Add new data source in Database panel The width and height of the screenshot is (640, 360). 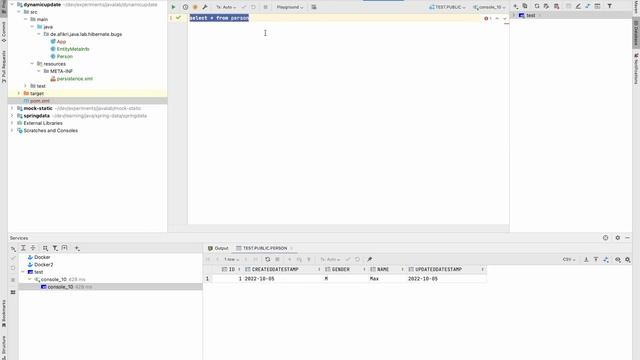coord(516,6)
